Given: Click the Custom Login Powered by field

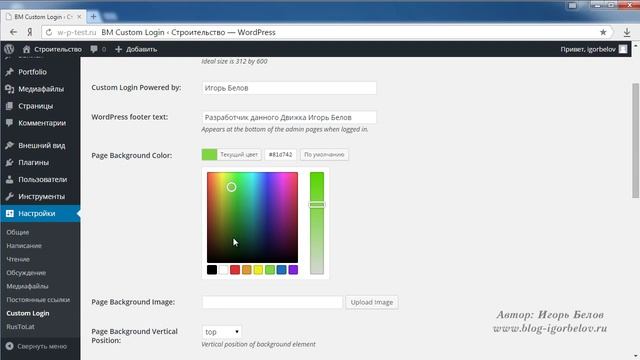Looking at the screenshot, I should coord(289,88).
